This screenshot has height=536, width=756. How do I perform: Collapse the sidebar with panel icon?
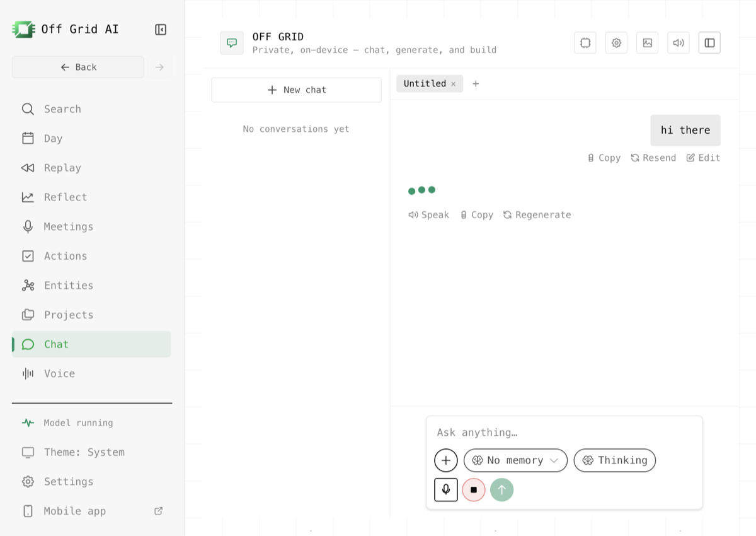coord(161,30)
